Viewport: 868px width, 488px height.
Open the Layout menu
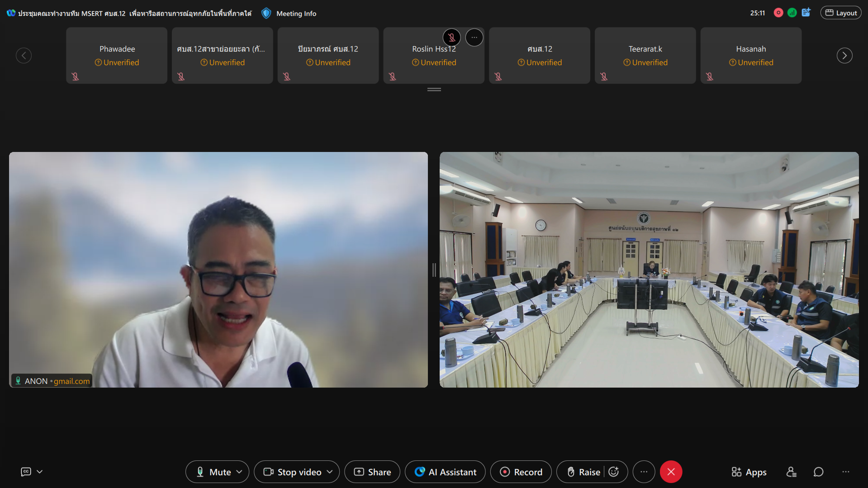(841, 13)
